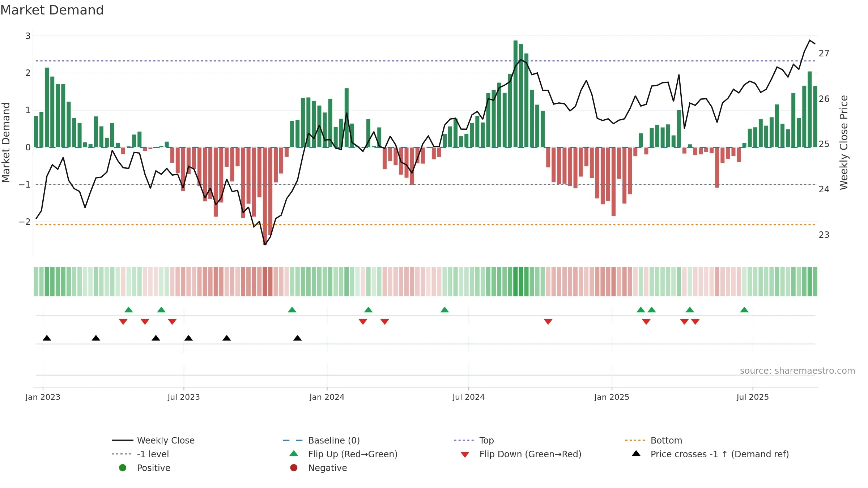The image size is (868, 488).
Task: Toggle the Bottom legend entry
Action: click(x=654, y=440)
